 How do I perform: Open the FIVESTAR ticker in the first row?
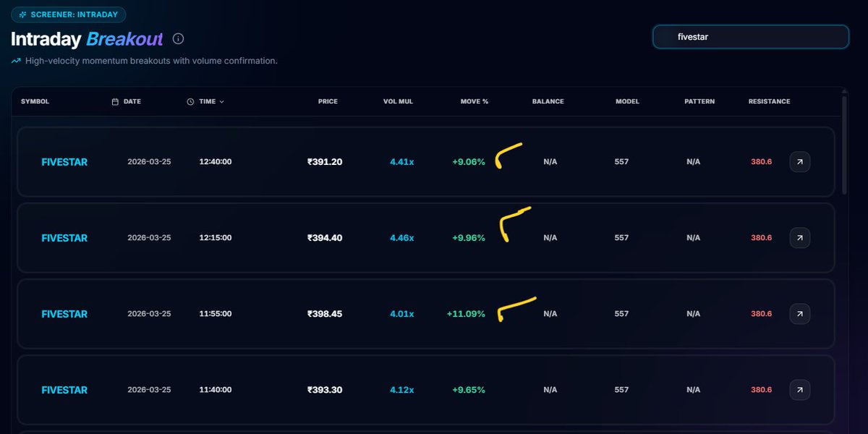point(64,161)
